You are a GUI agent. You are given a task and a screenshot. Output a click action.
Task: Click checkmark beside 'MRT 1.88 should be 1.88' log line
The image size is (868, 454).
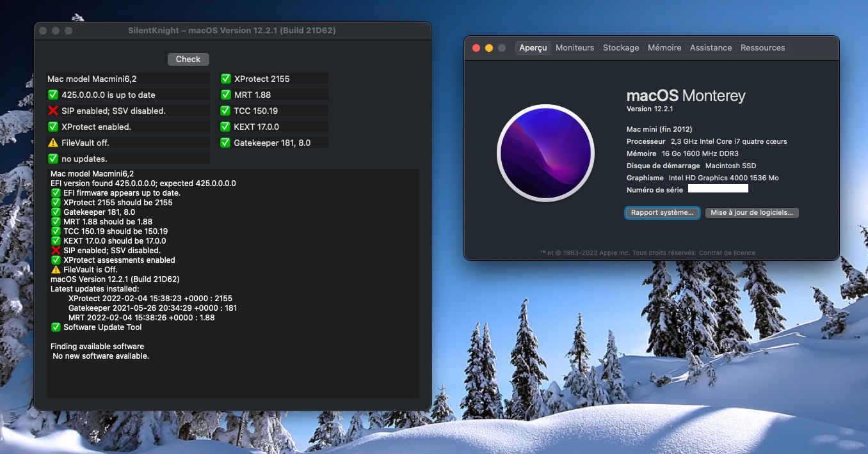[56, 221]
